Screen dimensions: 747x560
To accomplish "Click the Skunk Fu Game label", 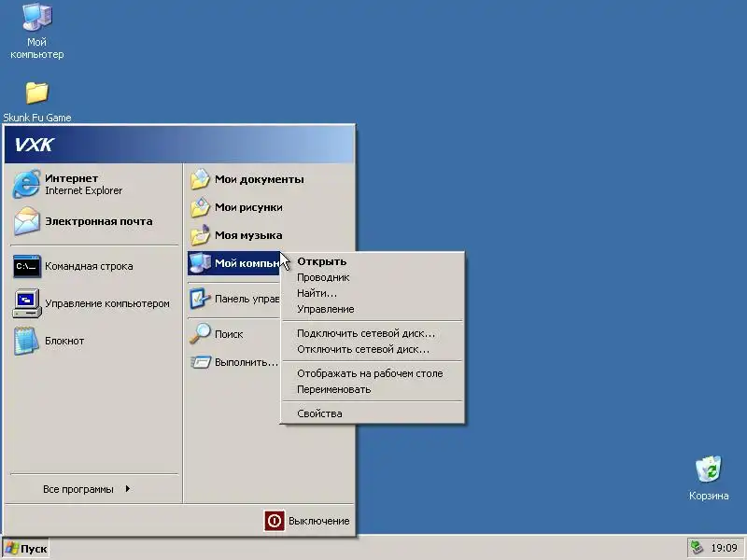I will [37, 118].
